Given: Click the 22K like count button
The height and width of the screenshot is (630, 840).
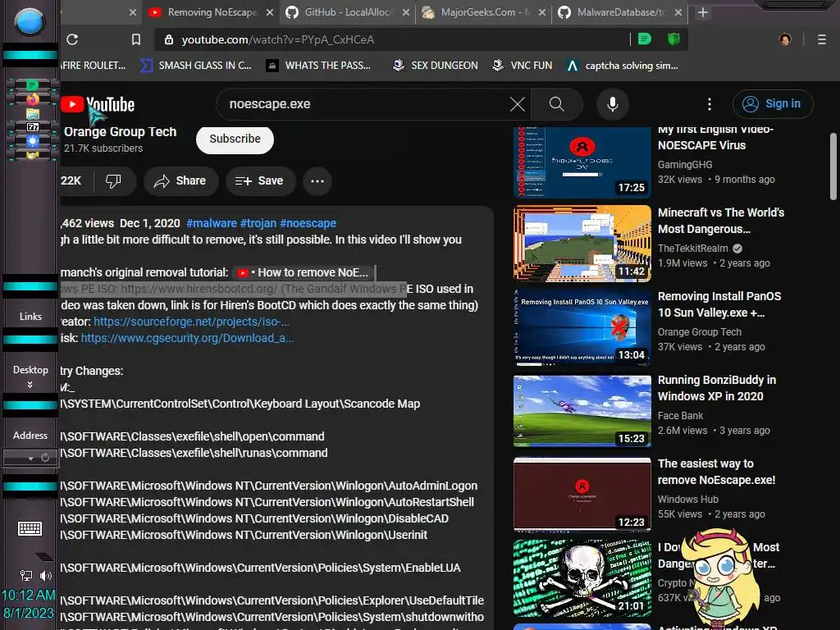Looking at the screenshot, I should 75,181.
